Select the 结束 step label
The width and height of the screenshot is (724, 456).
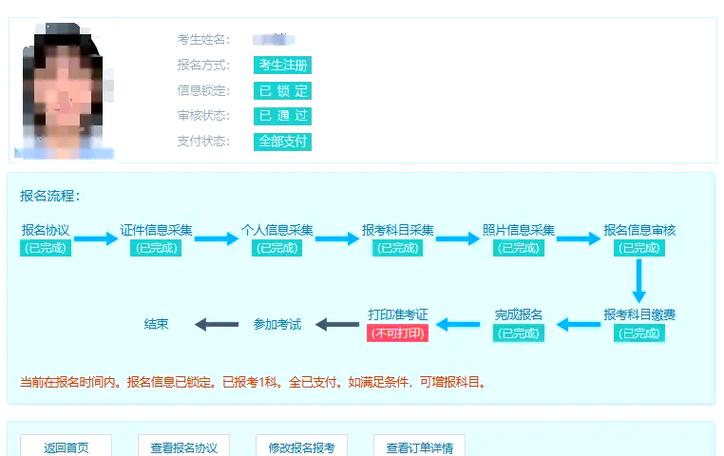(x=156, y=324)
